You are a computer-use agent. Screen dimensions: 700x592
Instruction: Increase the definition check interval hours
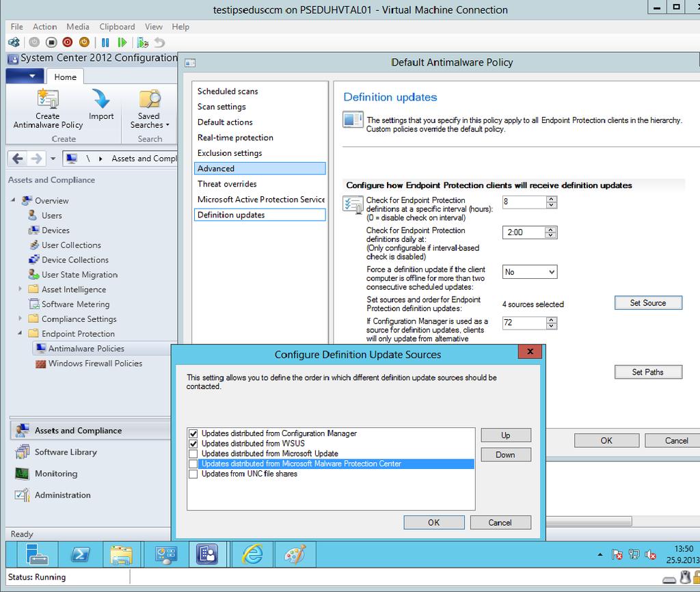pos(552,199)
